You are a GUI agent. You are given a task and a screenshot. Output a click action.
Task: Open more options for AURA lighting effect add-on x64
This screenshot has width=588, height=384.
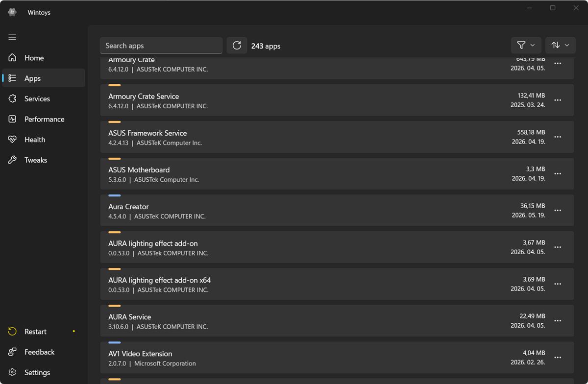(558, 284)
